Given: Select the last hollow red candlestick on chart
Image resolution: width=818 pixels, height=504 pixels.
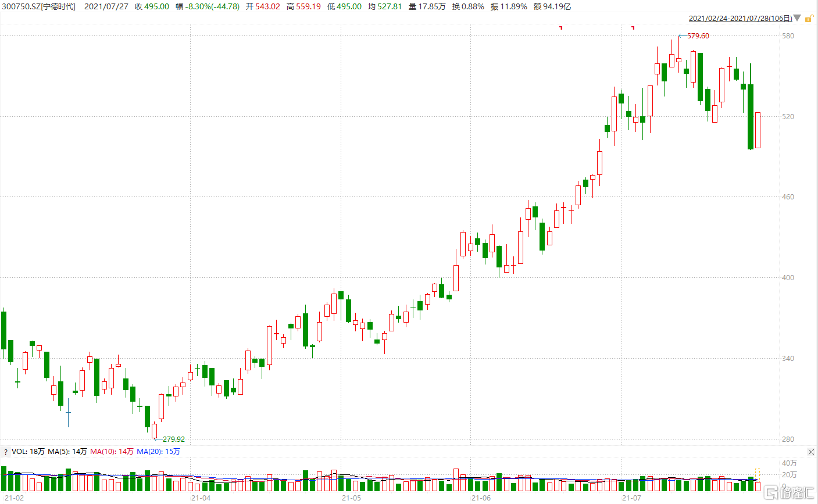Looking at the screenshot, I should click(758, 130).
